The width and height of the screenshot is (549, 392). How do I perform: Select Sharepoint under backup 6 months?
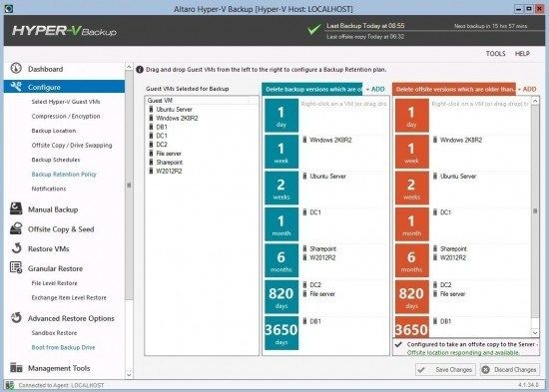tap(322, 248)
